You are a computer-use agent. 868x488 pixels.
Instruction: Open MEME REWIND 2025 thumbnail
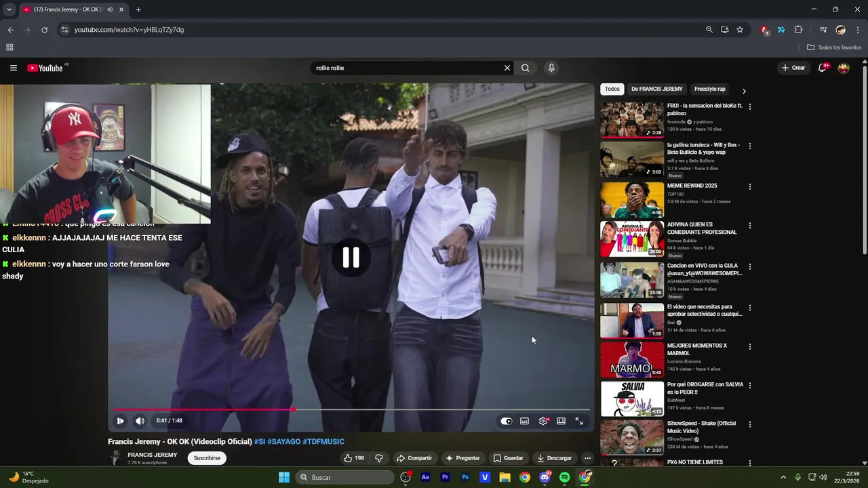[x=632, y=199]
